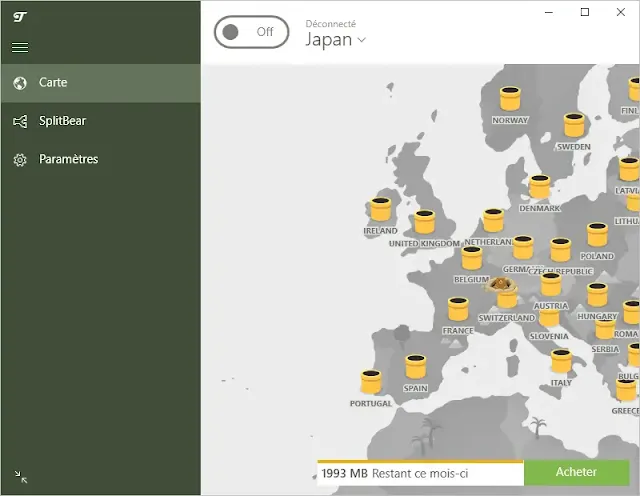Select the Sweden tunnel
The height and width of the screenshot is (496, 640).
[574, 125]
